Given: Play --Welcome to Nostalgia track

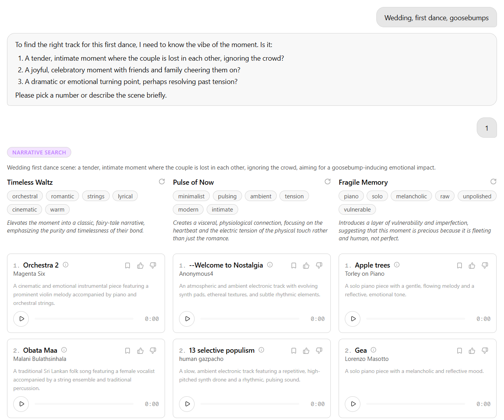Looking at the screenshot, I should point(187,319).
